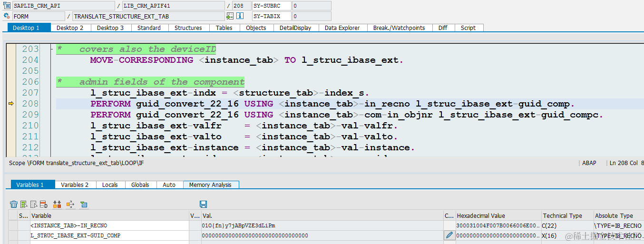Switch to Desktop 3 tab

pos(110,28)
